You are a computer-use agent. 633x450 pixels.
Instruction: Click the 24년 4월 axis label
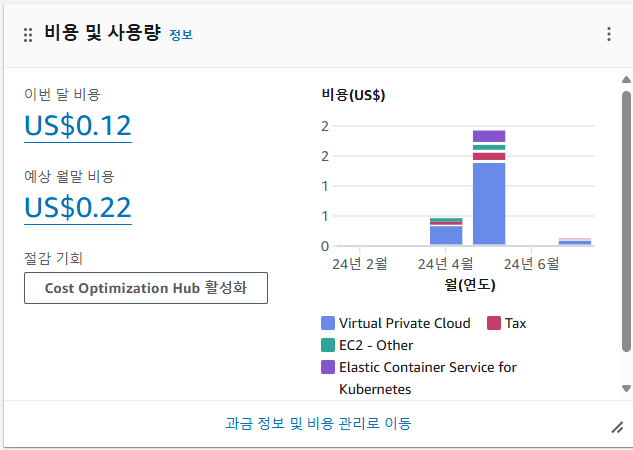tap(445, 264)
